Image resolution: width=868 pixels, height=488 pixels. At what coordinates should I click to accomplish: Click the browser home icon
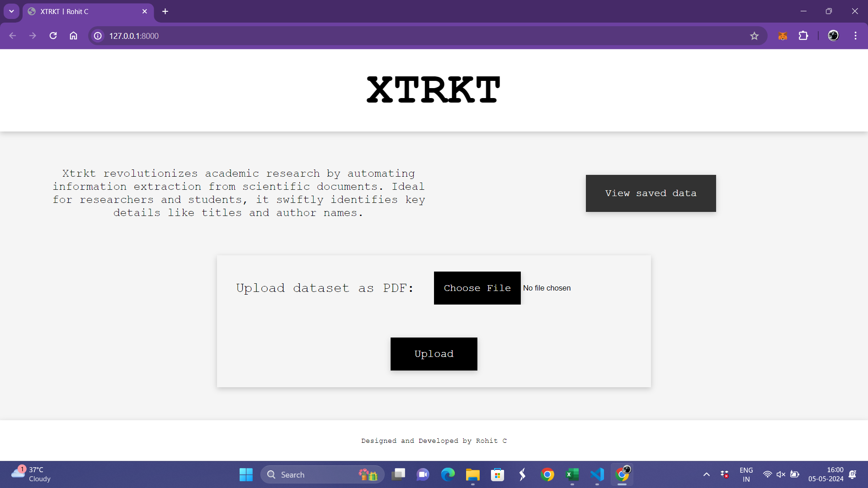73,36
